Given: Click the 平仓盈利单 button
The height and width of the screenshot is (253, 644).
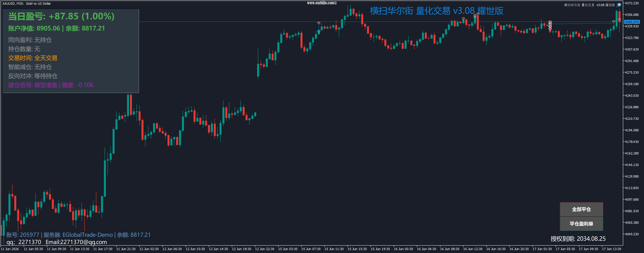Looking at the screenshot, I should pyautogui.click(x=581, y=224).
